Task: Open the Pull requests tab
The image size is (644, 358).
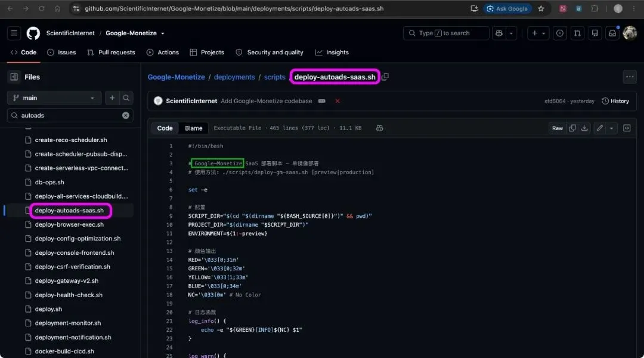Action: pos(112,52)
